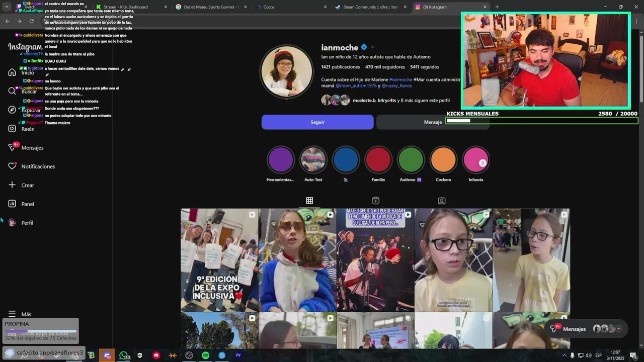Click ianmoche verified badge
The image size is (644, 362).
pyautogui.click(x=364, y=47)
